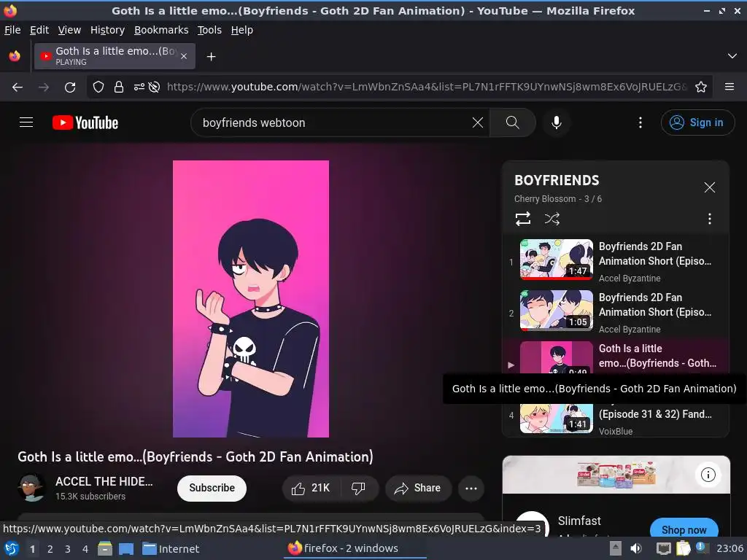Share the video
Image resolution: width=747 pixels, height=560 pixels.
418,488
